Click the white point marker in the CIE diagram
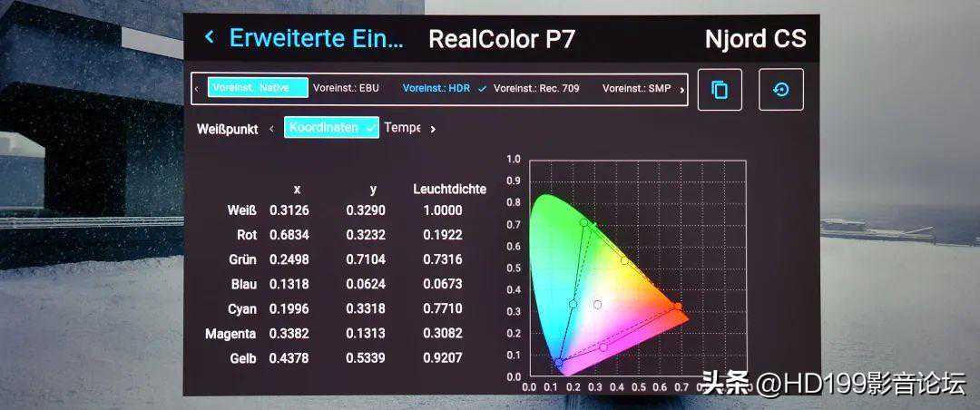980x410 pixels. tap(597, 305)
